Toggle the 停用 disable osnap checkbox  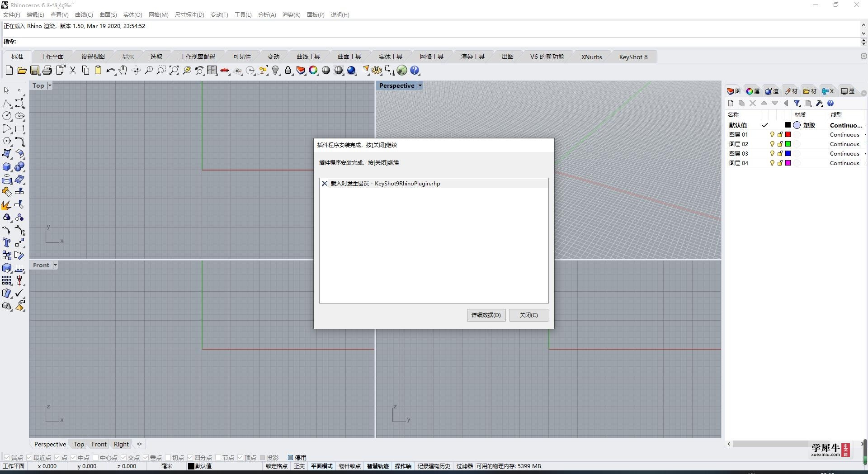pos(291,458)
